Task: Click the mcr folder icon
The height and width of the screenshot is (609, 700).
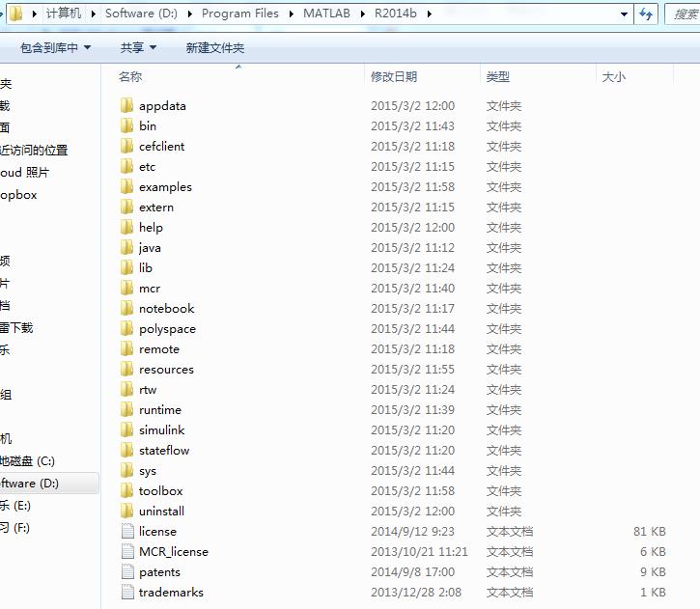Action: click(x=127, y=289)
